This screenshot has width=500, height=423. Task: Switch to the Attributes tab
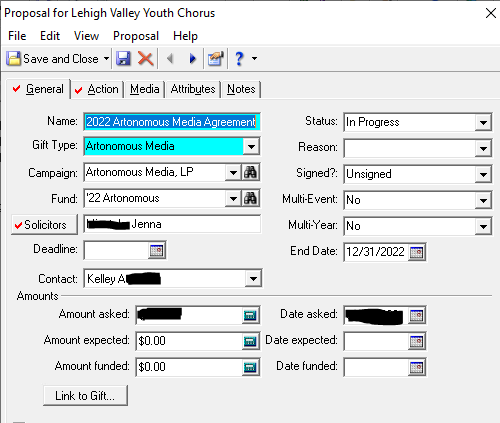tap(193, 89)
